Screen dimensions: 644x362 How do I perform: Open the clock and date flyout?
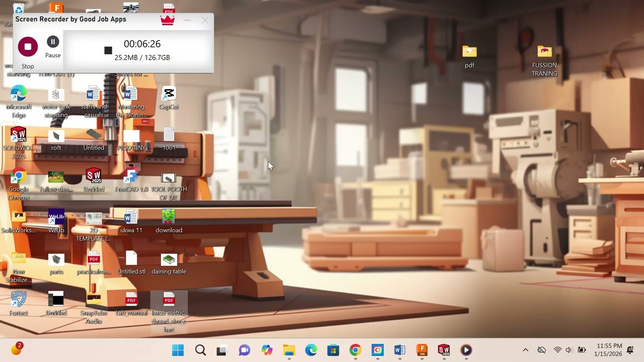coord(609,350)
